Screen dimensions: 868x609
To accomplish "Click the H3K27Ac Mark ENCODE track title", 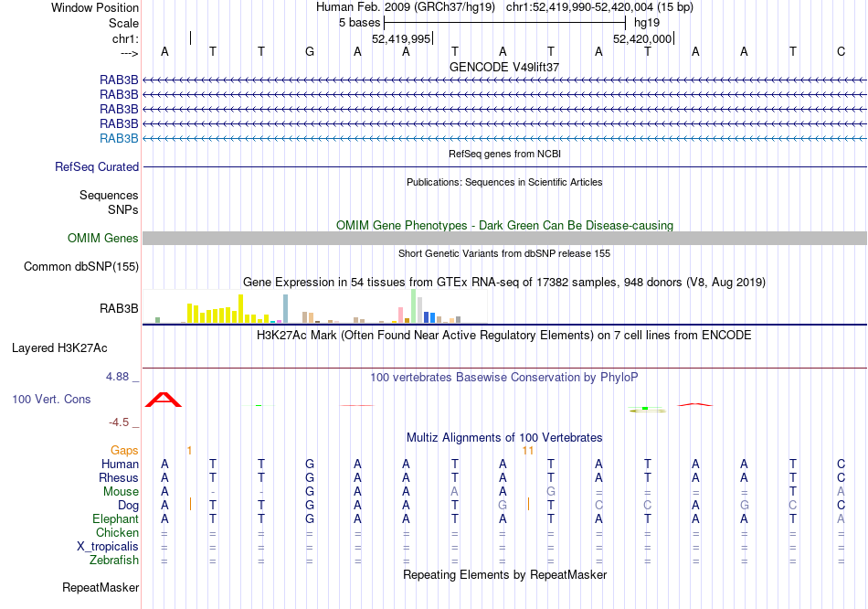I will tap(504, 336).
